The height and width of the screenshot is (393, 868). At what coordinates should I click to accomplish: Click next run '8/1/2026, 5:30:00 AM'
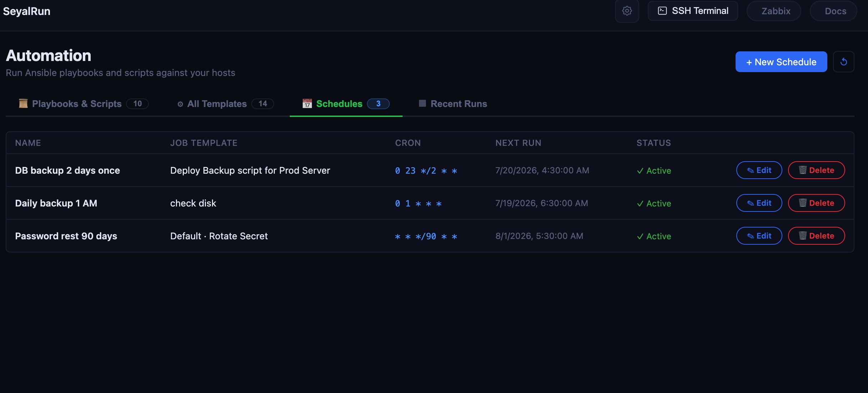(539, 236)
